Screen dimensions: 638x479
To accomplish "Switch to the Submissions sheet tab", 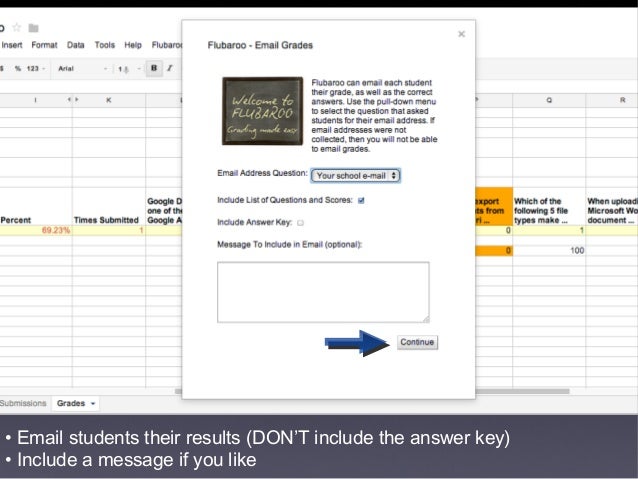I will 23,403.
